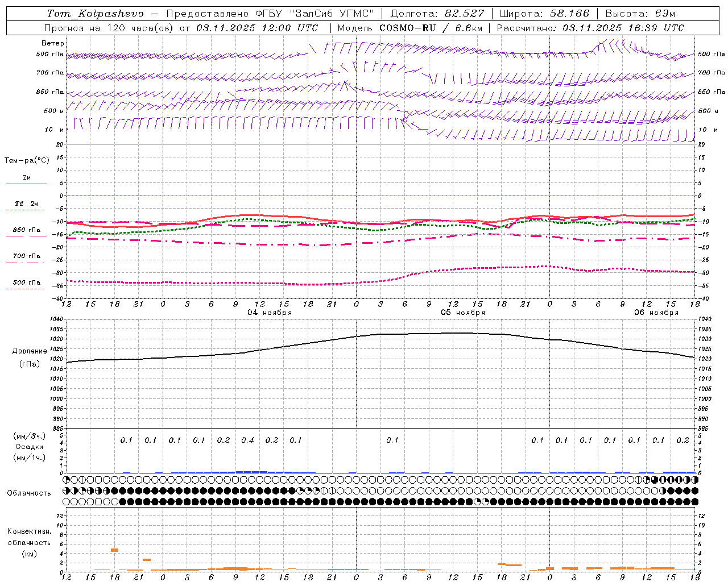This screenshot has width=728, height=582.
Task: Click the '2м' temperature legend entry
Action: (x=27, y=177)
